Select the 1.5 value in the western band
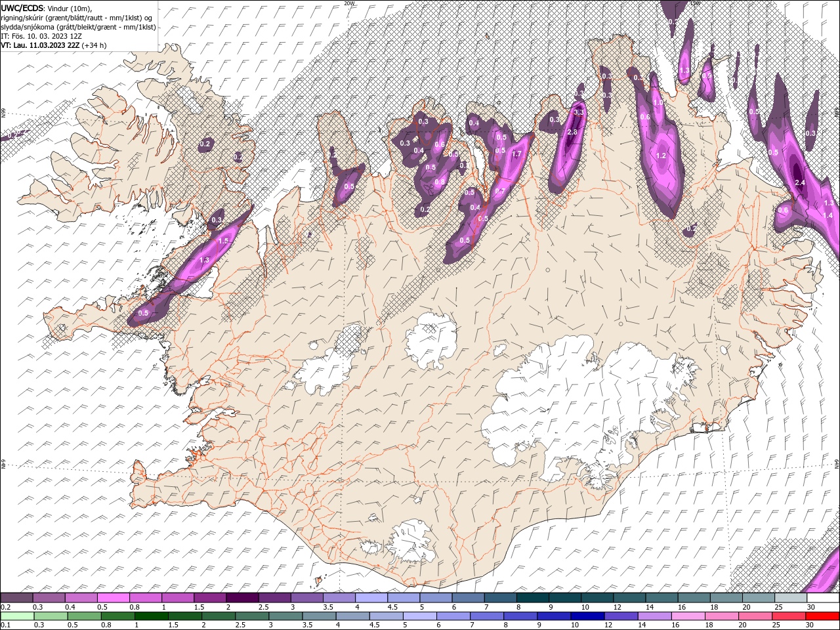The image size is (840, 630). [224, 241]
